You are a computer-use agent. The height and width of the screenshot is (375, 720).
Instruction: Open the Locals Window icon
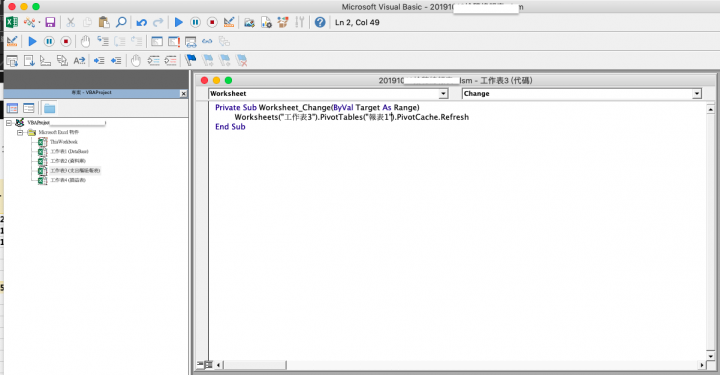point(157,41)
